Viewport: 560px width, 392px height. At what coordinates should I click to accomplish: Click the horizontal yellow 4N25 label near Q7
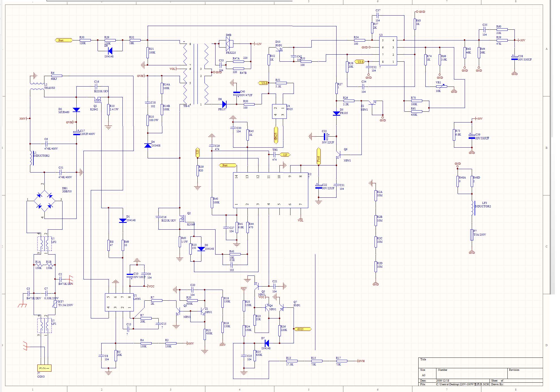click(303, 329)
